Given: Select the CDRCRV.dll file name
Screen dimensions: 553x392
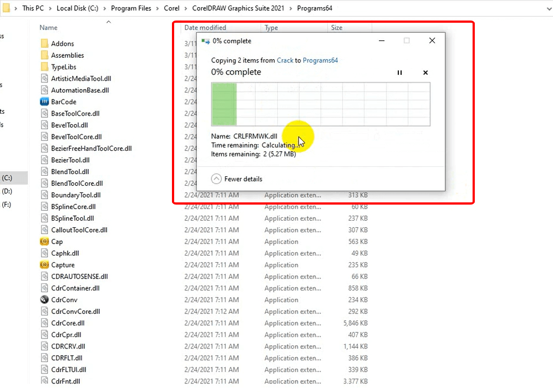Looking at the screenshot, I should pos(68,346).
